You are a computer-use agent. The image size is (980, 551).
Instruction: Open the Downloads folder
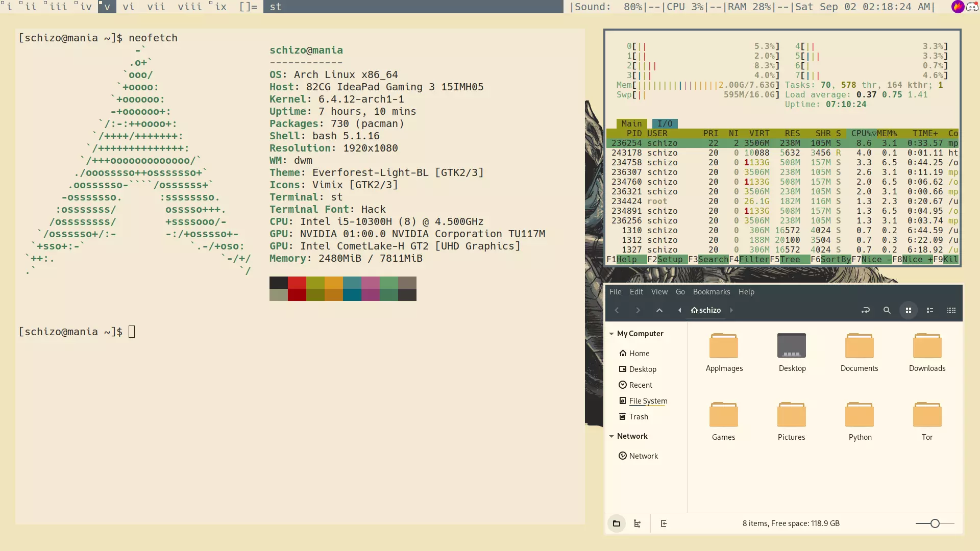(x=927, y=352)
